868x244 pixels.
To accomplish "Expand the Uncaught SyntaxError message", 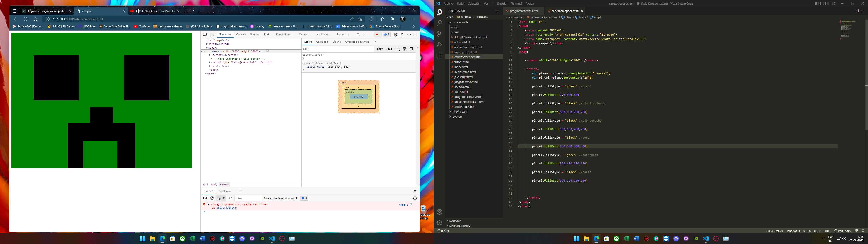I will pyautogui.click(x=208, y=204).
